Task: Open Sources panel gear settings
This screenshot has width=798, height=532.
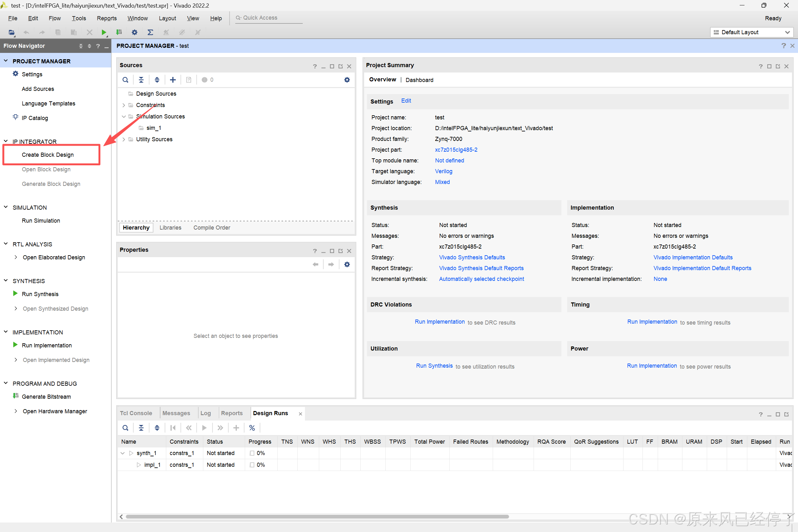Action: click(347, 80)
